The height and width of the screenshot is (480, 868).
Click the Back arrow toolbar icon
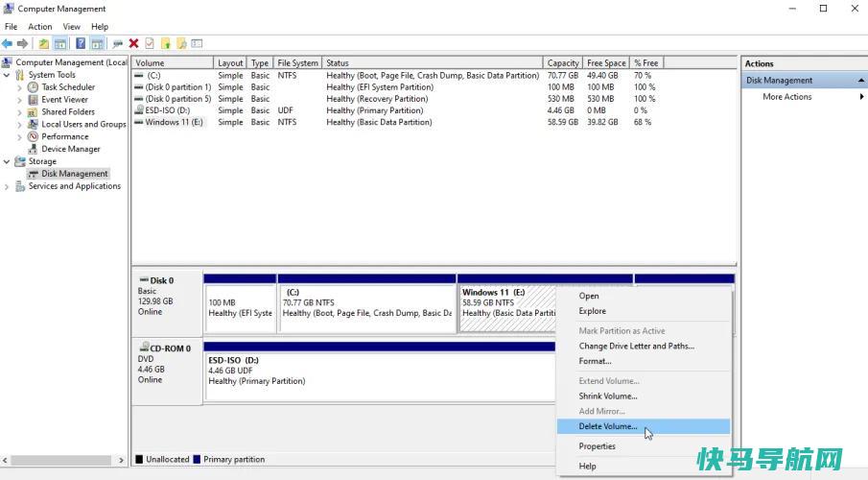click(8, 43)
